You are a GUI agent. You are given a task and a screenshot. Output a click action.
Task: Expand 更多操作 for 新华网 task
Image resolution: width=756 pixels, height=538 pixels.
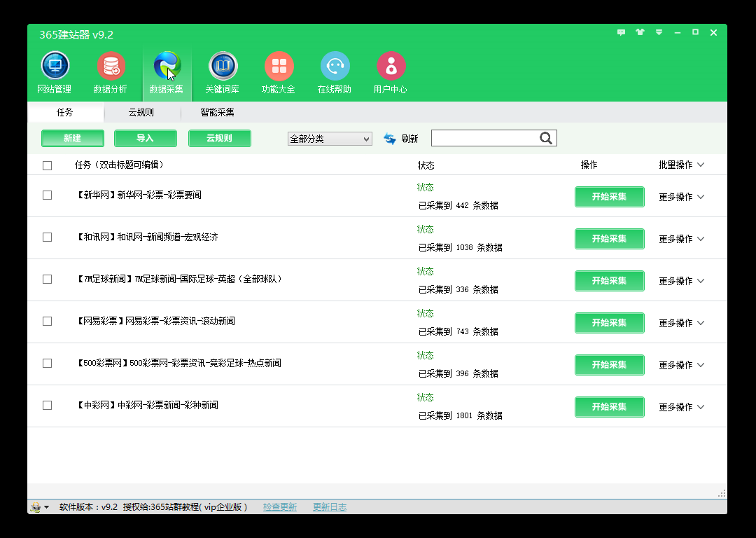tap(681, 197)
